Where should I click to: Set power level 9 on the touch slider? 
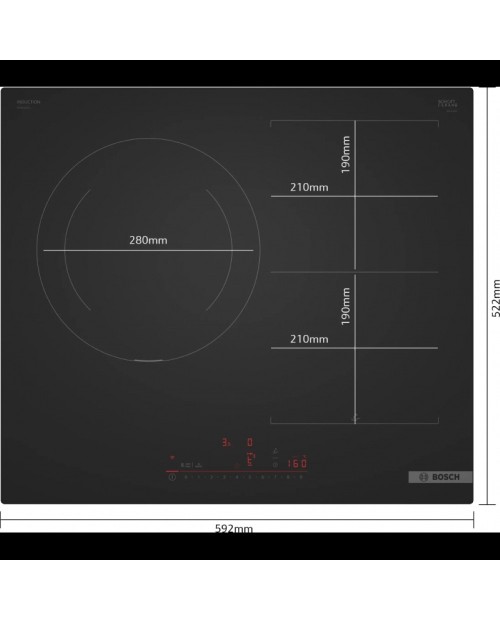click(x=301, y=477)
